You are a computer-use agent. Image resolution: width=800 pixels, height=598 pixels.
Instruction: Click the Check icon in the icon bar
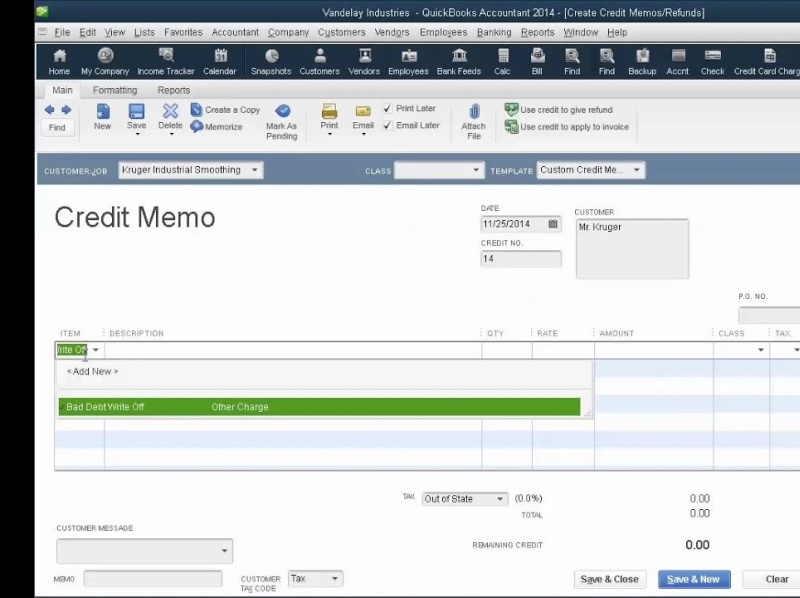(713, 62)
